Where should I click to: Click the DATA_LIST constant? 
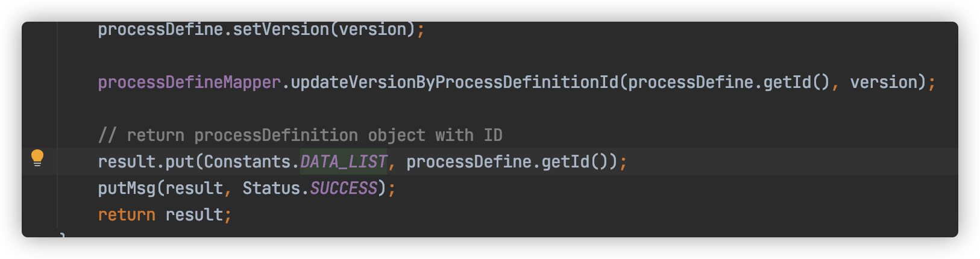[344, 161]
